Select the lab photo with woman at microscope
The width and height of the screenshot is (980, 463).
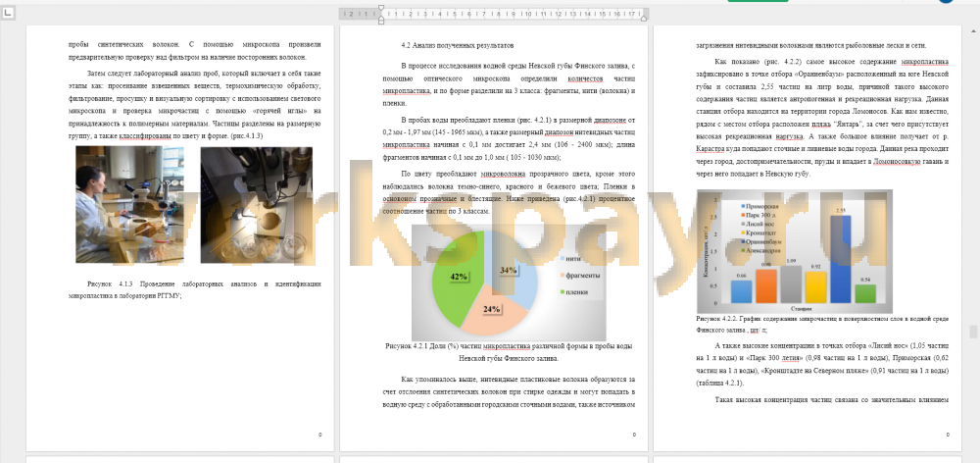(x=129, y=205)
